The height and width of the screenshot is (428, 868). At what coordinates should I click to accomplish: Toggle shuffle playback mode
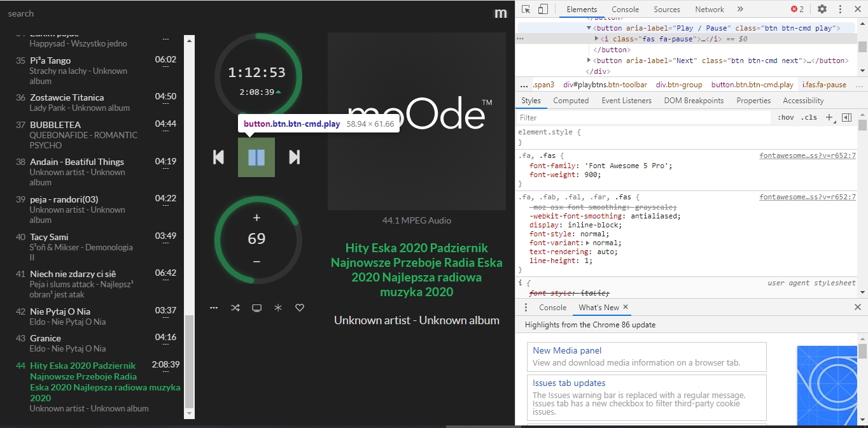[x=235, y=308]
